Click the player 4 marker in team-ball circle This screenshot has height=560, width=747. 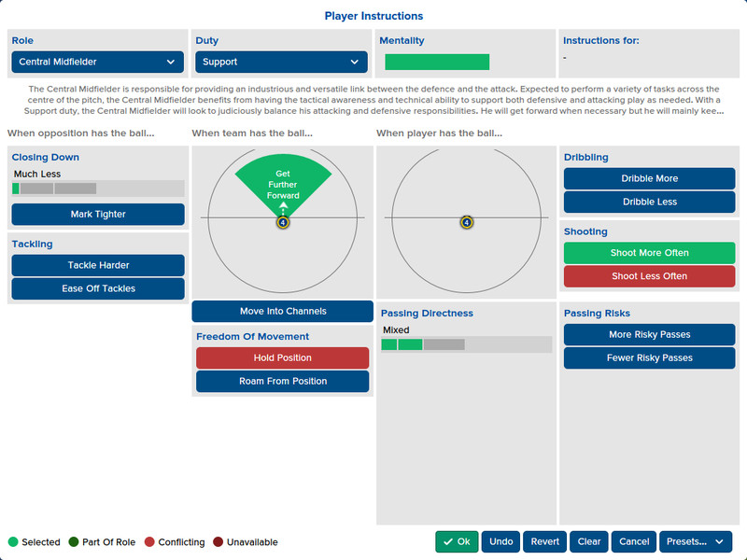(283, 222)
